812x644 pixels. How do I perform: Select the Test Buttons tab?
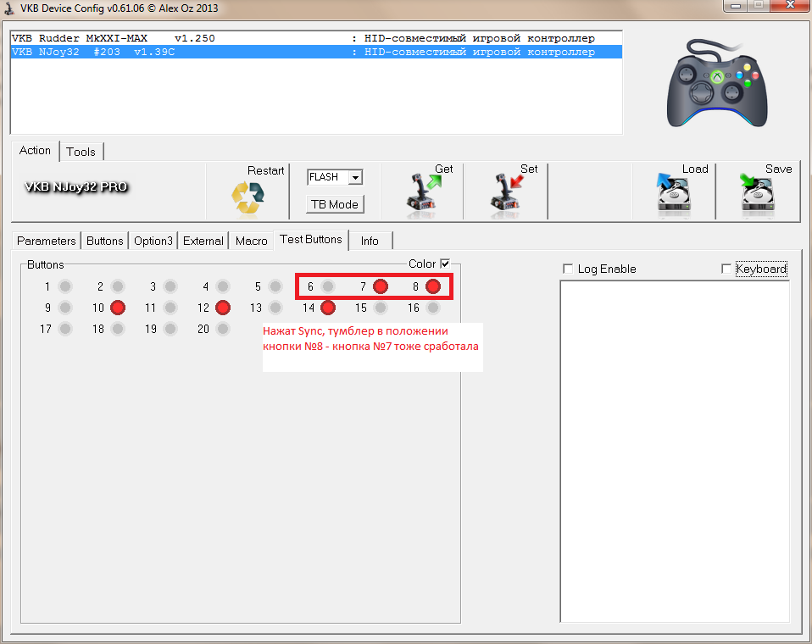pos(311,240)
